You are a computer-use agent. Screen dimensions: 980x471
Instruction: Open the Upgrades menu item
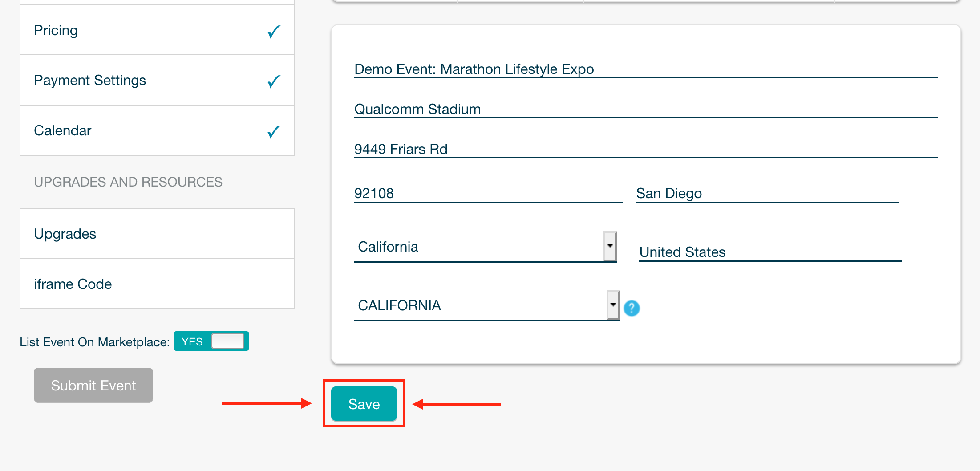tap(157, 234)
